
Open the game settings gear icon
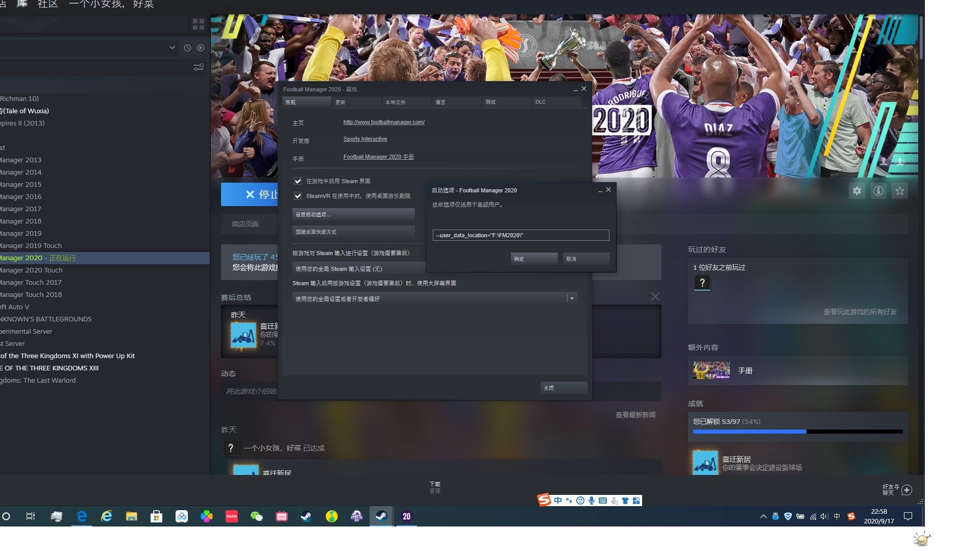(857, 191)
